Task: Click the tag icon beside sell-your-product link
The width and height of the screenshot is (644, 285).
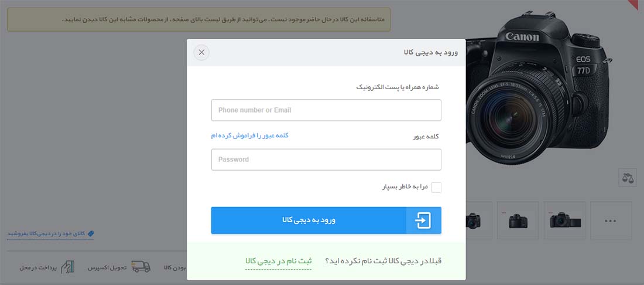Action: point(91,233)
